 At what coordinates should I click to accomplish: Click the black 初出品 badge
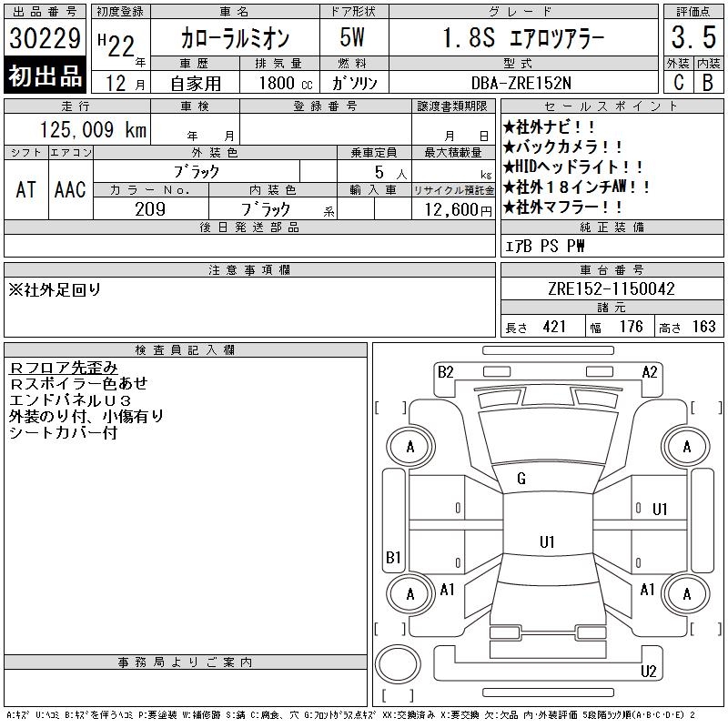45,76
